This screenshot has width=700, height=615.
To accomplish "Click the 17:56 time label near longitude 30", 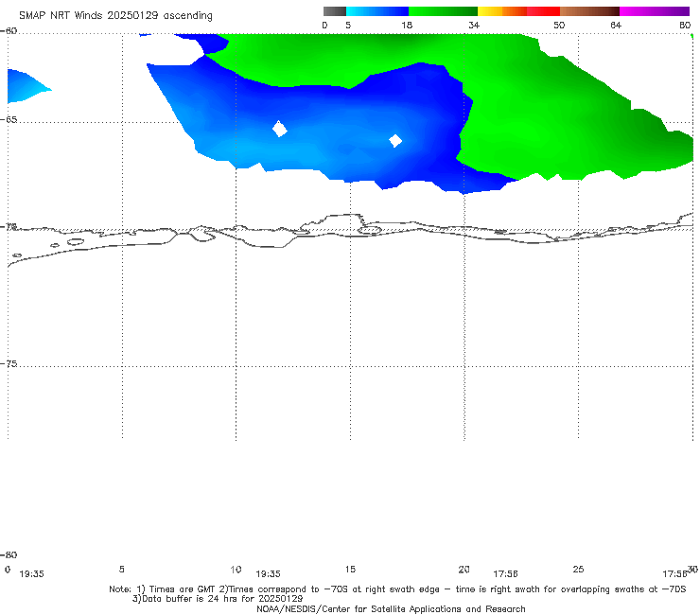I will click(x=674, y=574).
